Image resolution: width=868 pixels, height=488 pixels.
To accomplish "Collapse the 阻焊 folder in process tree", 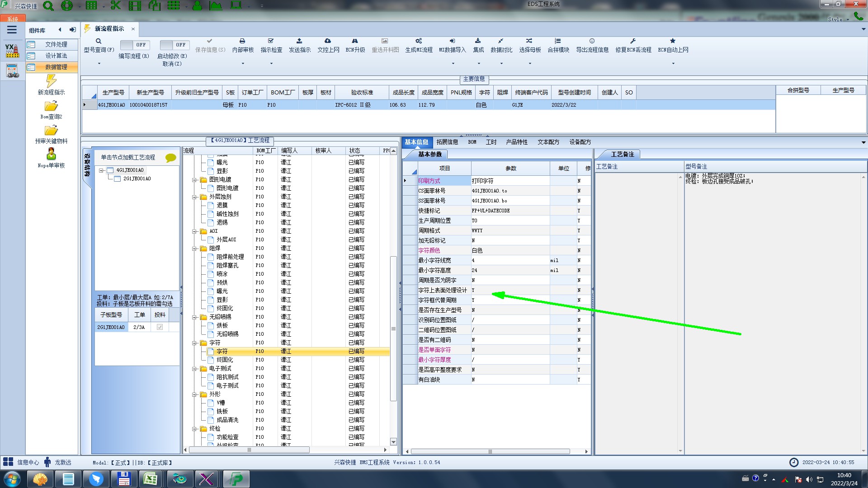I will [x=195, y=249].
